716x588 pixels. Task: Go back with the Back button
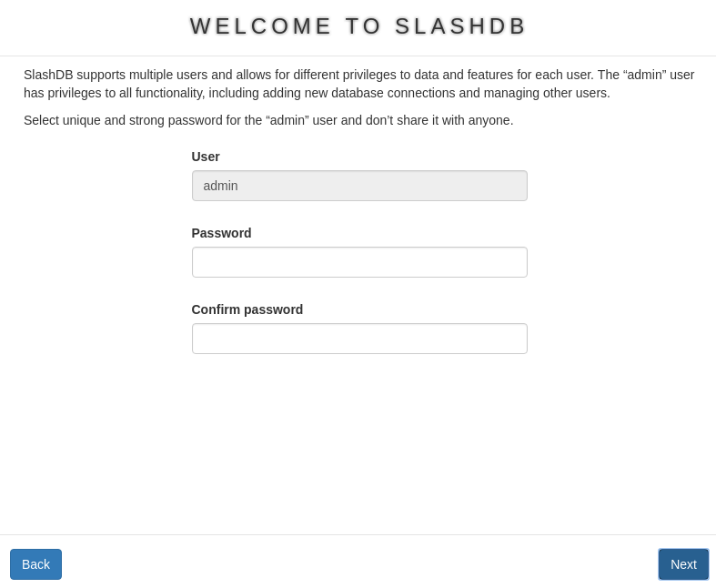click(x=35, y=564)
